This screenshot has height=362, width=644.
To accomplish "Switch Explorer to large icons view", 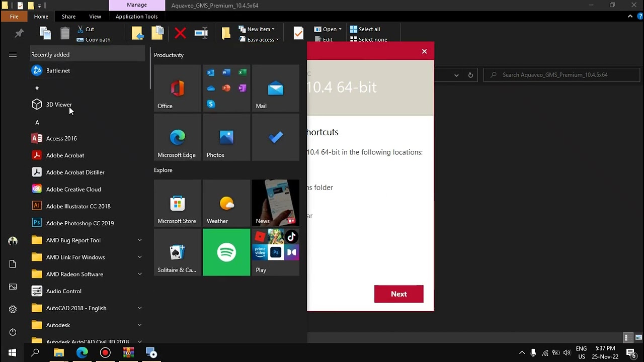I will coord(638,338).
